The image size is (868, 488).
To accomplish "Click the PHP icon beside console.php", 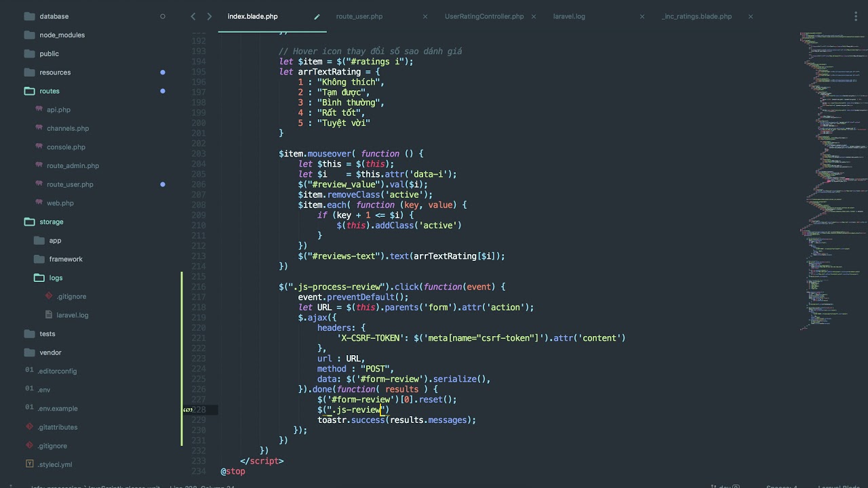I will click(x=39, y=146).
